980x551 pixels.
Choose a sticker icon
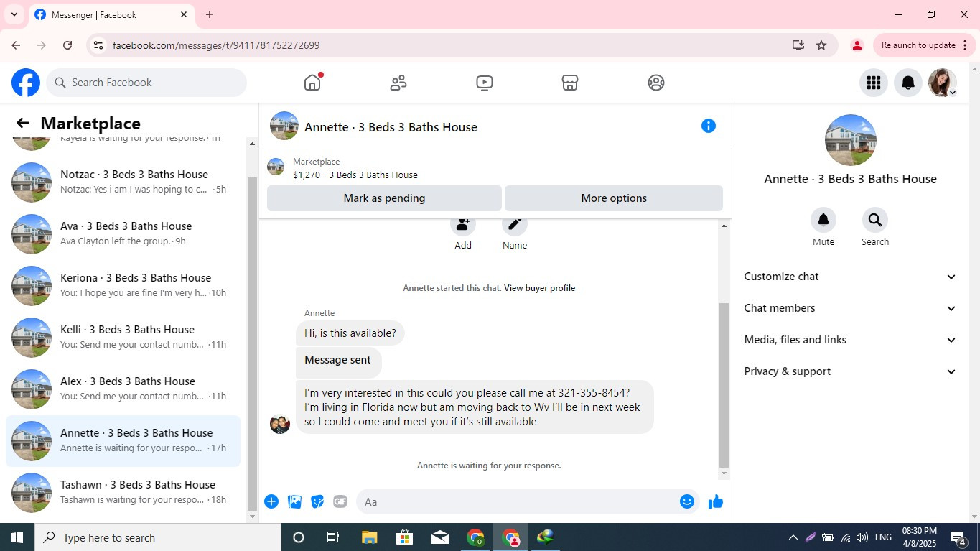coord(317,501)
